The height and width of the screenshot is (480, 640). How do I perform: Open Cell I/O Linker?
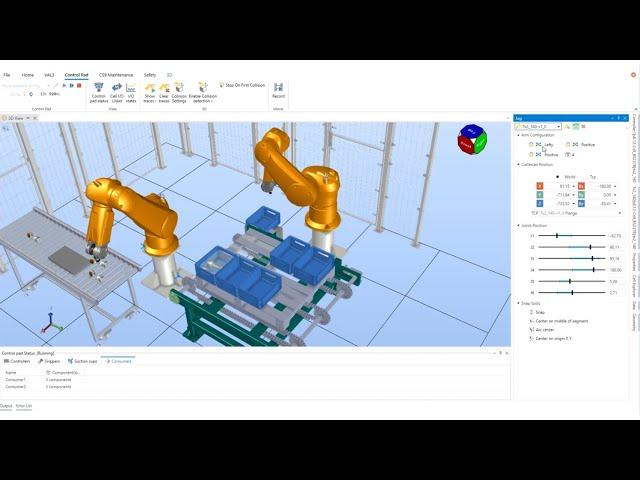(x=117, y=93)
